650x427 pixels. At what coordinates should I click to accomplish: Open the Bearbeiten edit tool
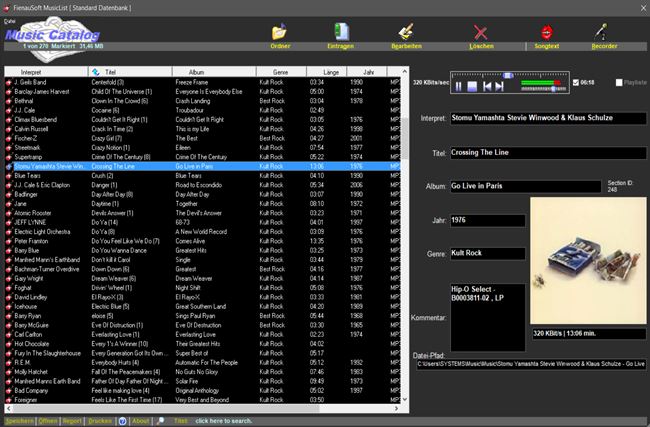coord(407,33)
